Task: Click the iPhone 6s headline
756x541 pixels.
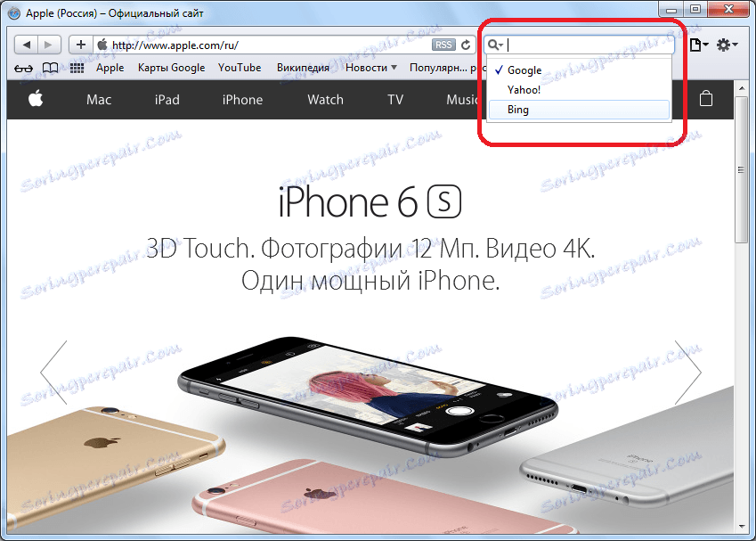Action: (x=370, y=201)
